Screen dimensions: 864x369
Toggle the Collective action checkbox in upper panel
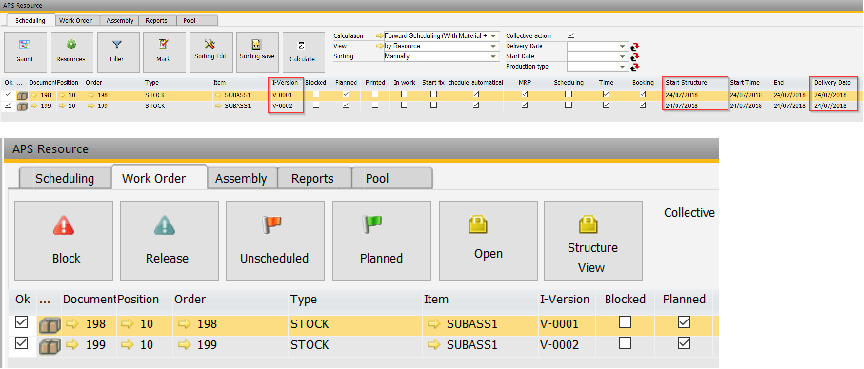pos(571,36)
